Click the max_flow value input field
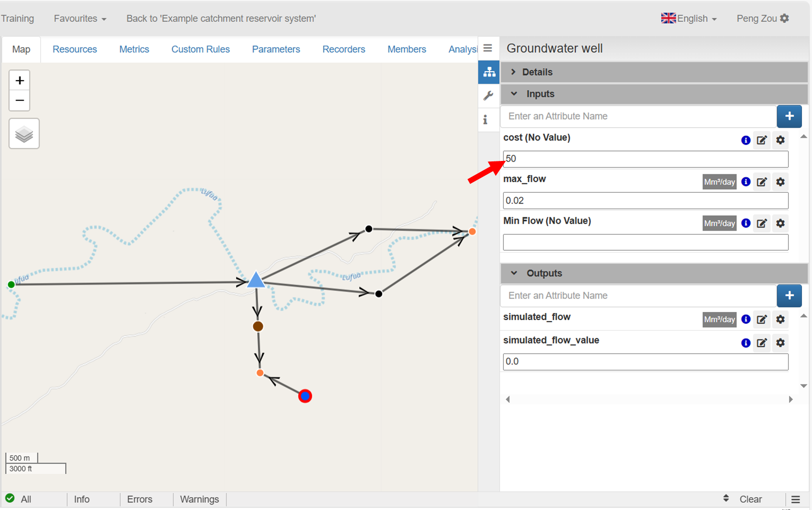The width and height of the screenshot is (812, 510). pyautogui.click(x=645, y=201)
